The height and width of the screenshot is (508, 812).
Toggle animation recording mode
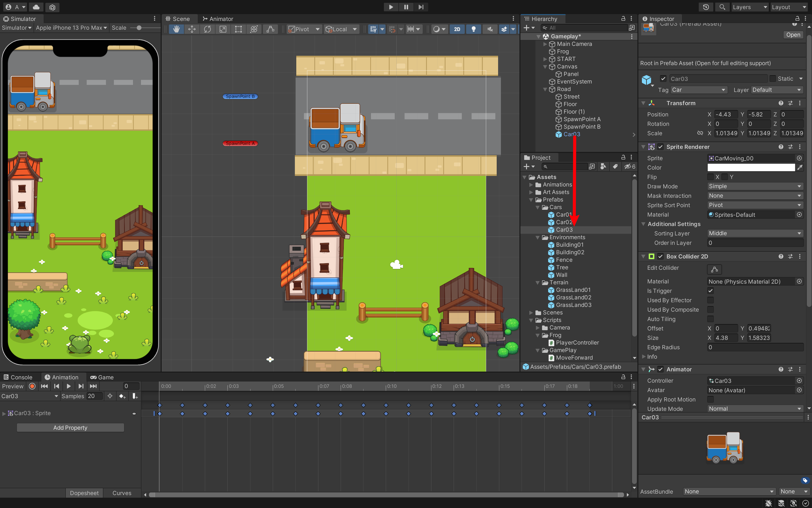click(32, 386)
